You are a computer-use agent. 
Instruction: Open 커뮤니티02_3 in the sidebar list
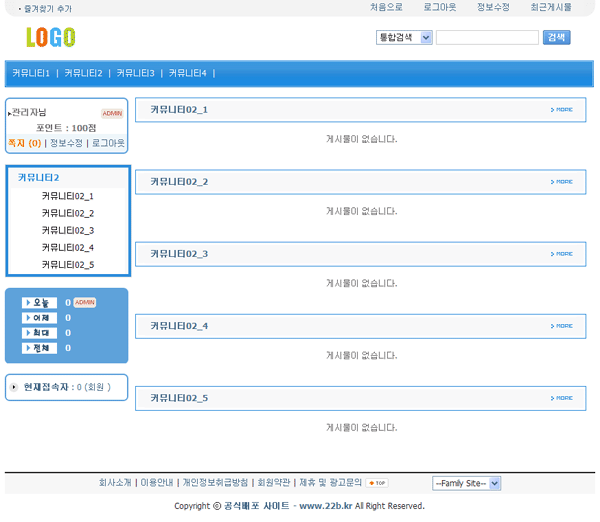point(68,230)
